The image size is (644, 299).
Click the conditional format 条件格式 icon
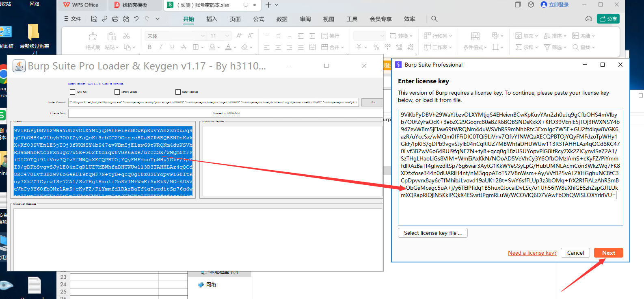point(475,36)
